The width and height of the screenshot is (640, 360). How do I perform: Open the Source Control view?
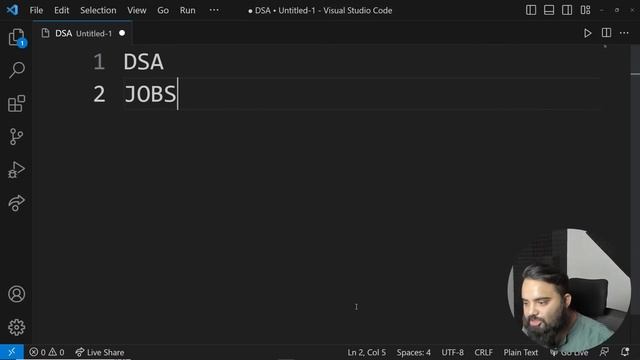click(16, 137)
